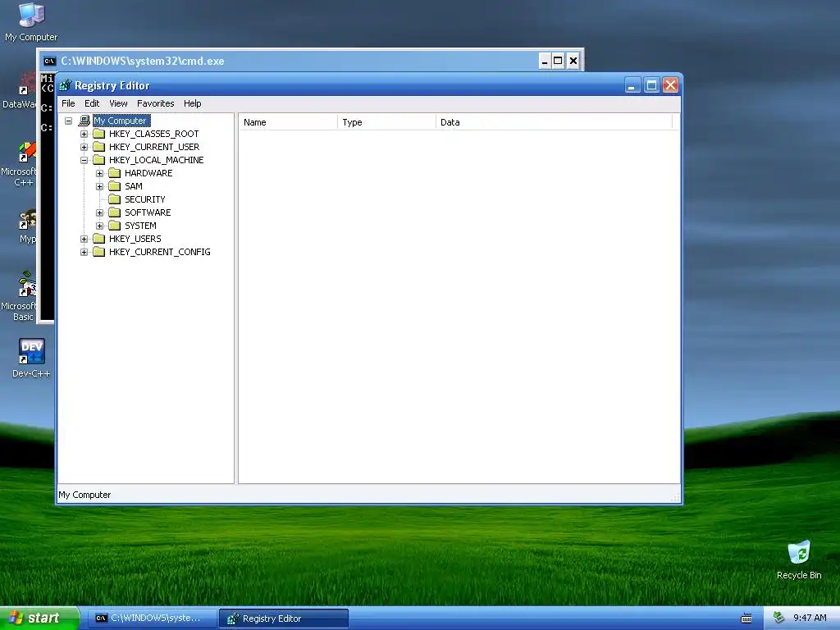The height and width of the screenshot is (630, 840).
Task: Expand the HKEY_CLASSES_ROOT key
Action: pos(84,134)
